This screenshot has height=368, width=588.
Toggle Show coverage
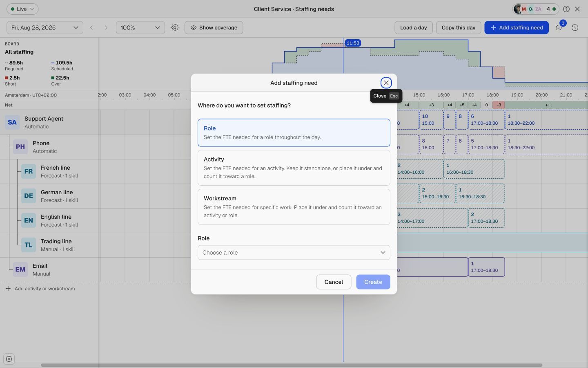pyautogui.click(x=214, y=27)
